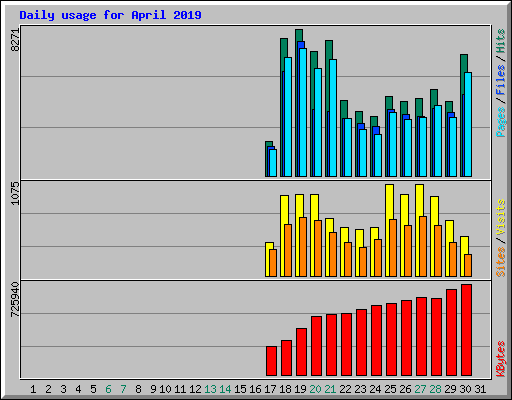The image size is (512, 400).
Task: Click green day 27 label
Action: pyautogui.click(x=420, y=389)
